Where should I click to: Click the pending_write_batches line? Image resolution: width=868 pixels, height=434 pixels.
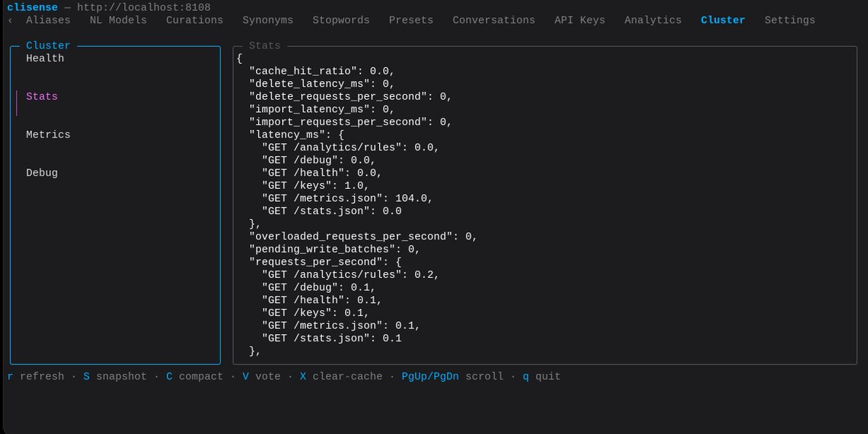[335, 250]
